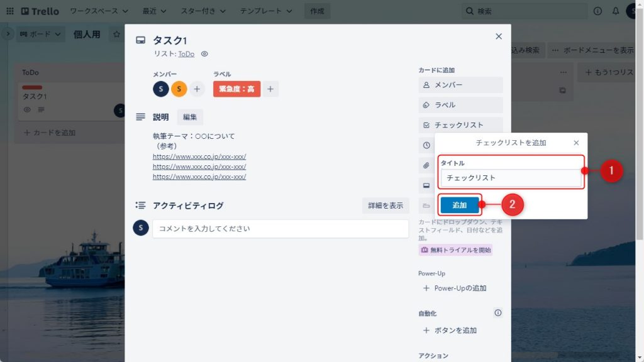Go to Trello home logo
Screen dimensions: 644x362
40,11
